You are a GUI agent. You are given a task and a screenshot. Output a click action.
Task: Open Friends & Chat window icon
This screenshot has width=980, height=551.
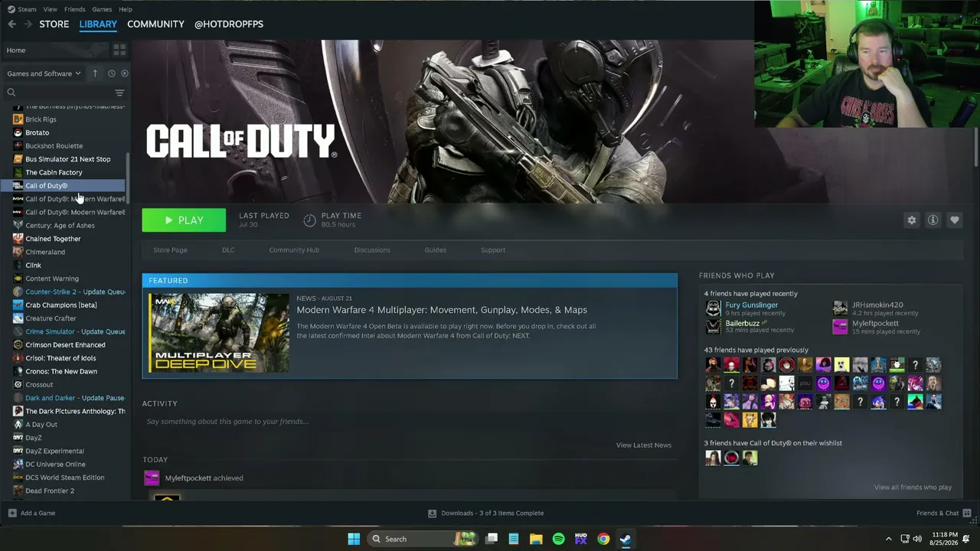tap(966, 513)
